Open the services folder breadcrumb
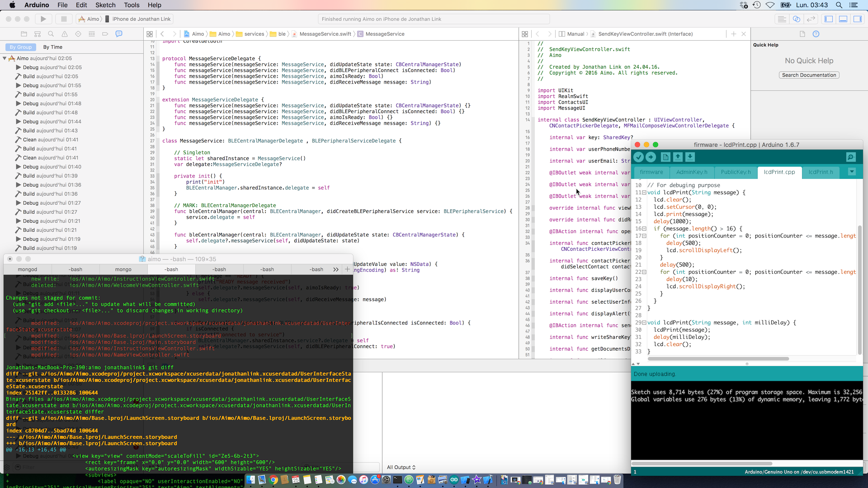 pyautogui.click(x=250, y=34)
